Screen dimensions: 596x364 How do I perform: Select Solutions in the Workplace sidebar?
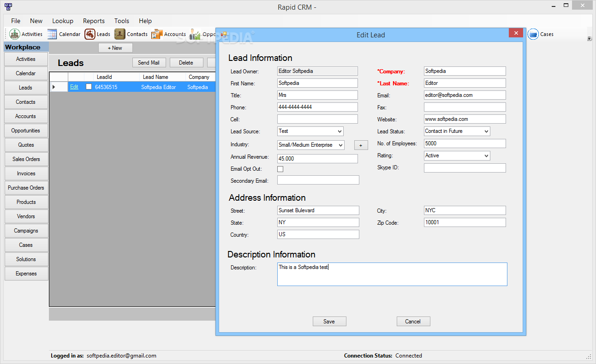click(x=26, y=259)
